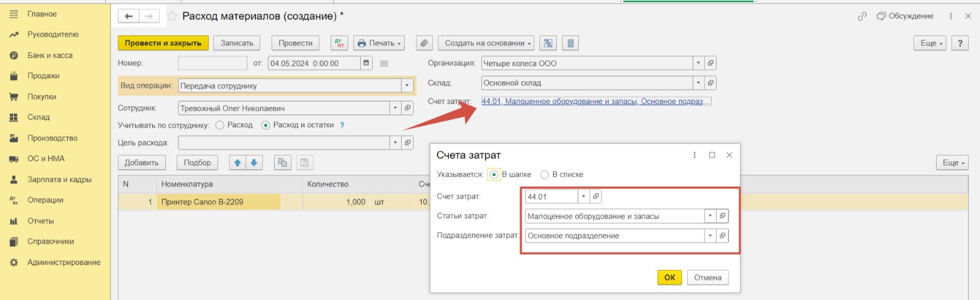Open the Руководителю sidebar section

coord(53,35)
